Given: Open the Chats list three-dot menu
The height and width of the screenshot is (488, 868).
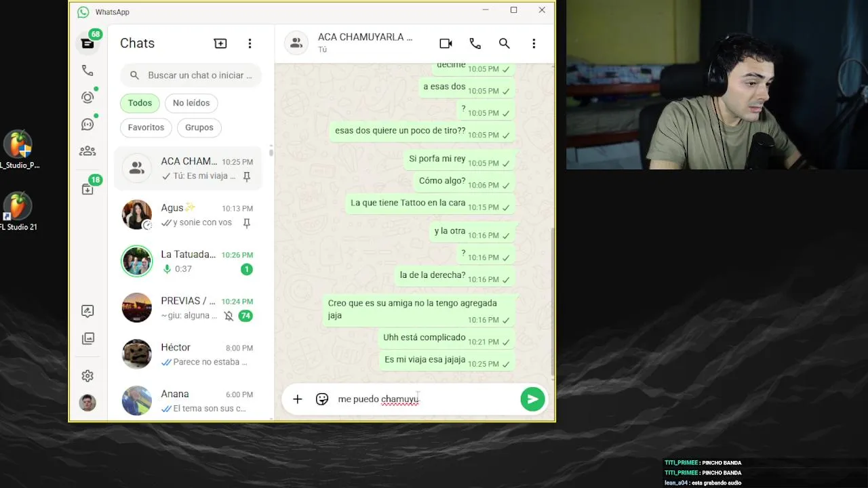Looking at the screenshot, I should tap(250, 43).
